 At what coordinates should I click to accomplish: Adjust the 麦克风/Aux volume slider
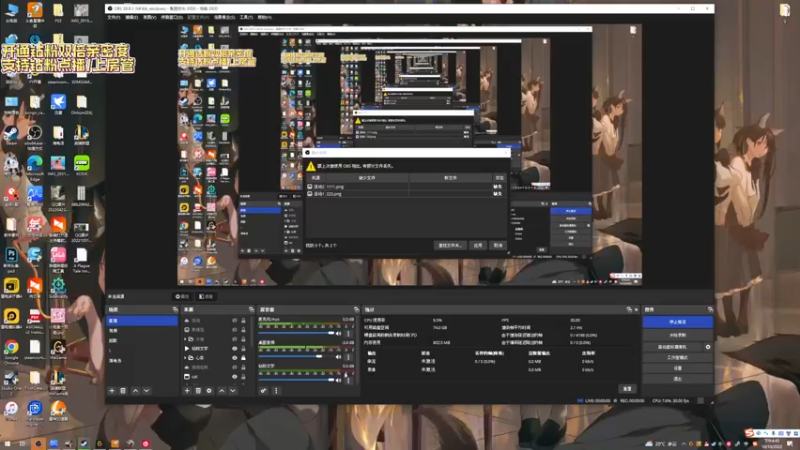tap(296, 333)
